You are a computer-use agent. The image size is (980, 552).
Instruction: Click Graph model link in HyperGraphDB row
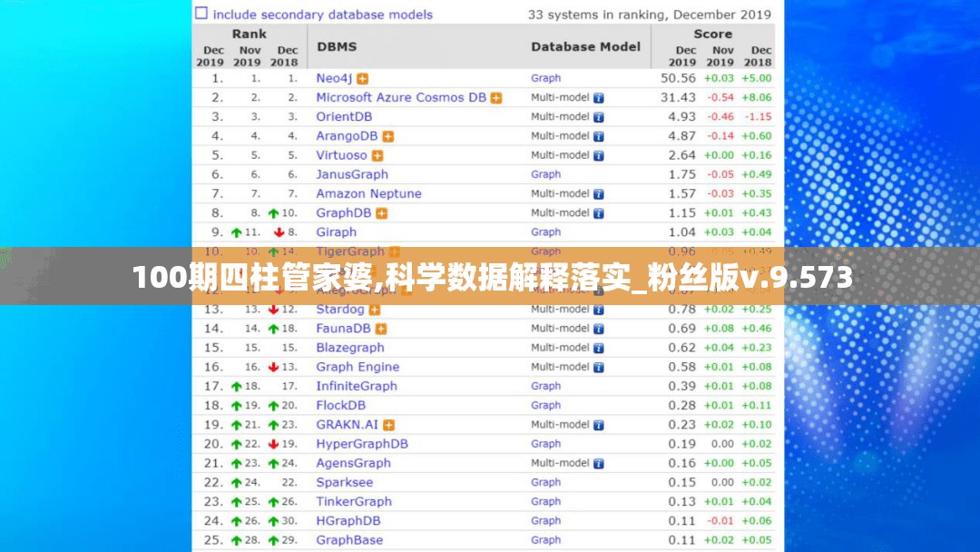(545, 444)
